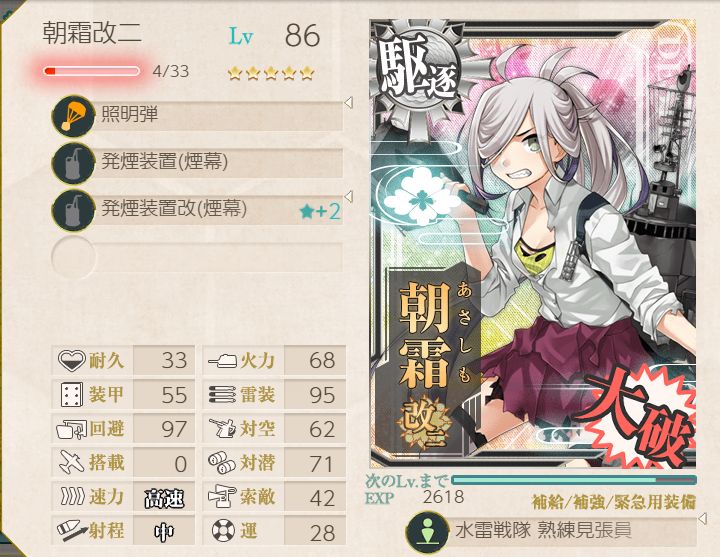The width and height of the screenshot is (720, 557).
Task: Select the 発煙装置(煙幕) equipment slot
Action: pyautogui.click(x=197, y=163)
